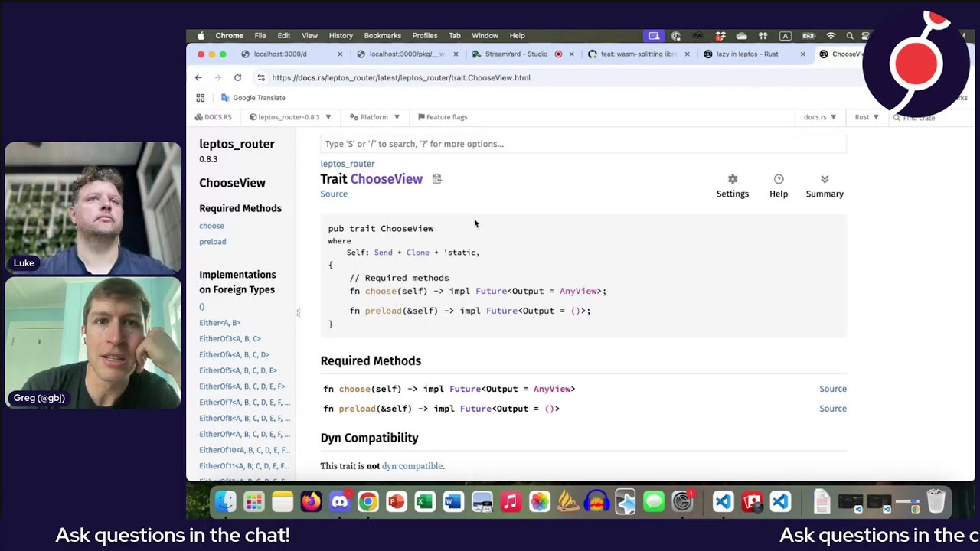
Task: Open Notes in the Dock
Action: (x=283, y=502)
